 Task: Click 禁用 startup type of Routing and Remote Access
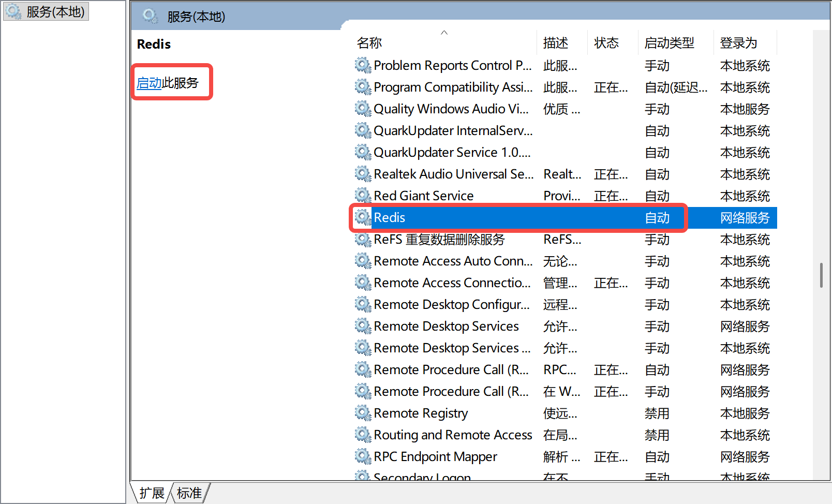657,435
